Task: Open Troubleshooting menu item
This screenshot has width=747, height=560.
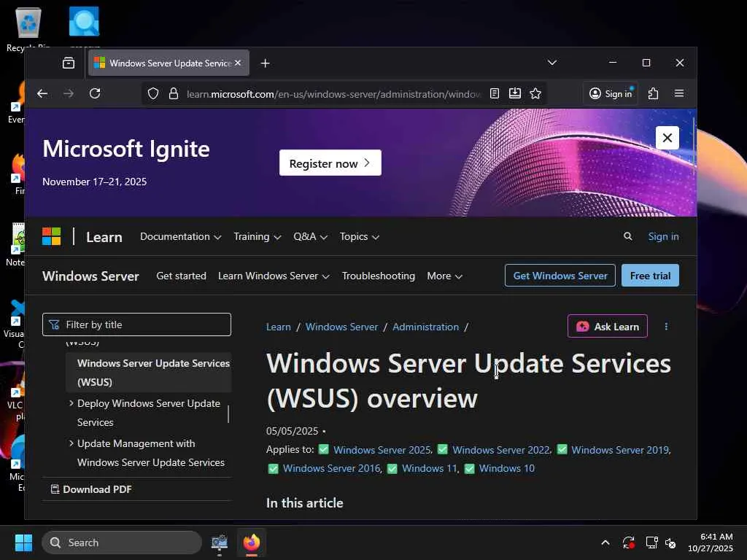Action: [379, 276]
